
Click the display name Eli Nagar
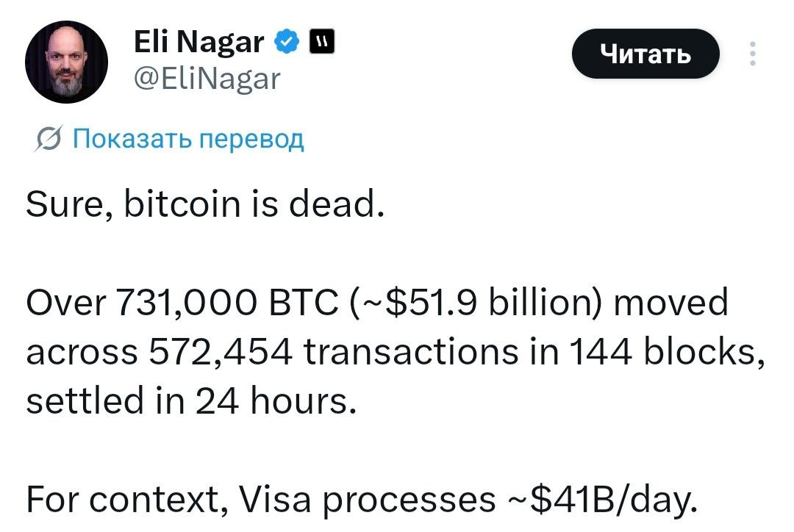pos(198,43)
